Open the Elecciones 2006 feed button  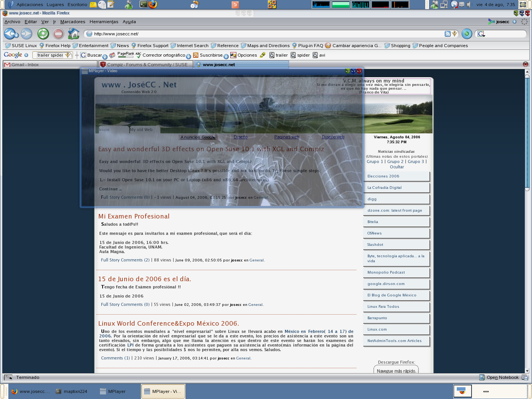coord(396,176)
